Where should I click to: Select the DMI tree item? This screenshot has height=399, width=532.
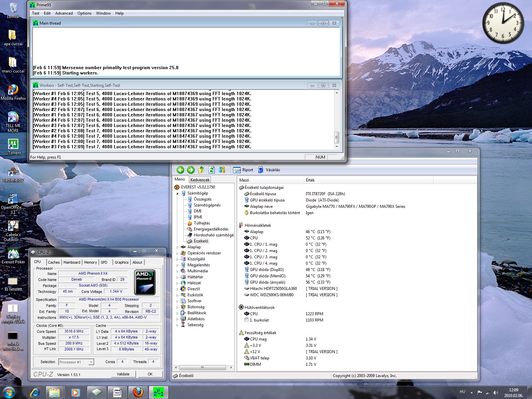(x=197, y=211)
